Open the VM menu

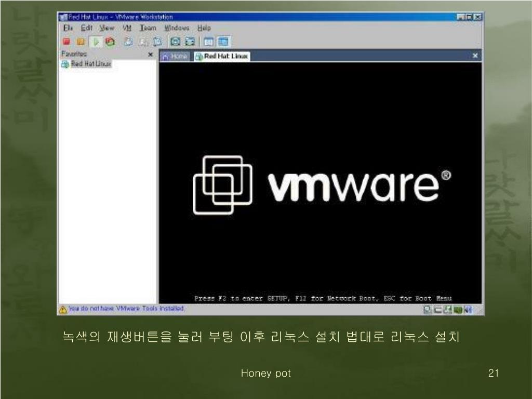(x=127, y=28)
